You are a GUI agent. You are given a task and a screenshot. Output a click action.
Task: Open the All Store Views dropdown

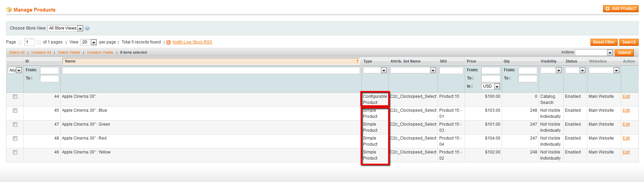click(x=65, y=29)
